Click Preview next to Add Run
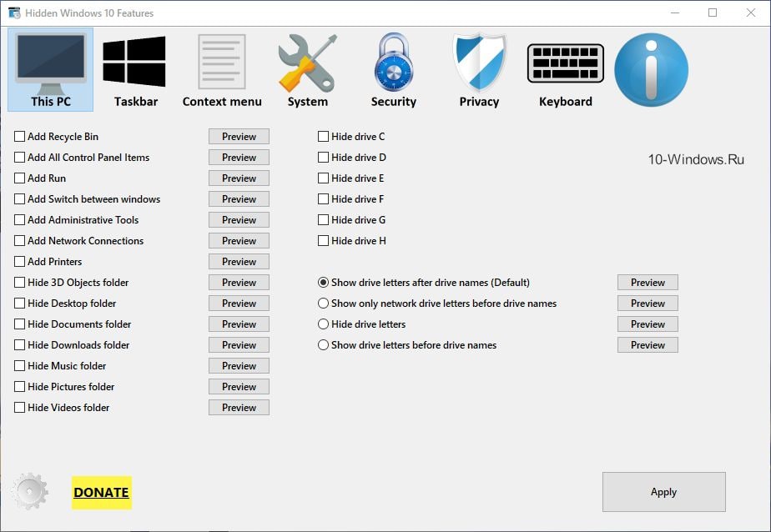771x532 pixels. point(239,178)
